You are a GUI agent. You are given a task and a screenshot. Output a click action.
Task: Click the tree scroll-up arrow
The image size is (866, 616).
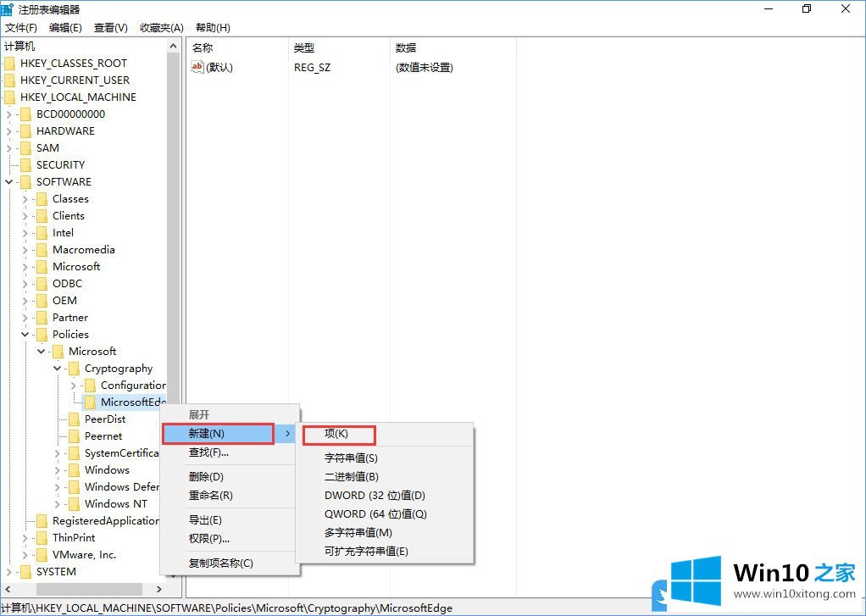pyautogui.click(x=174, y=47)
